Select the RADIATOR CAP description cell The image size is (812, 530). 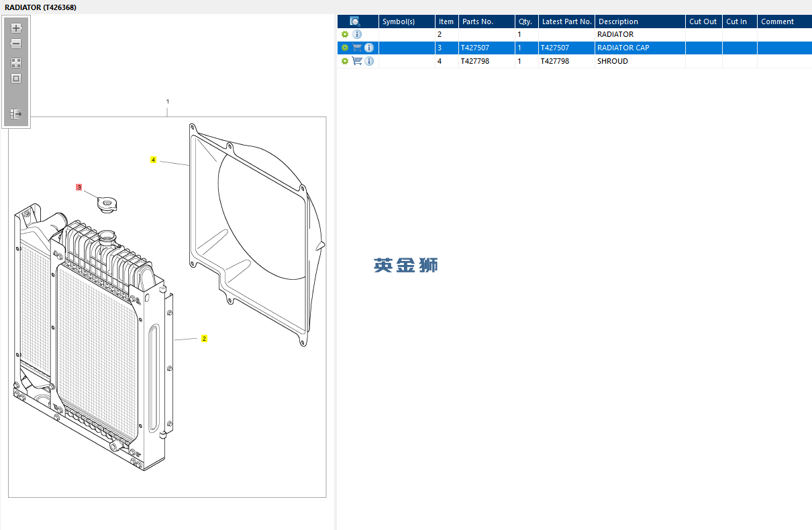(640, 48)
